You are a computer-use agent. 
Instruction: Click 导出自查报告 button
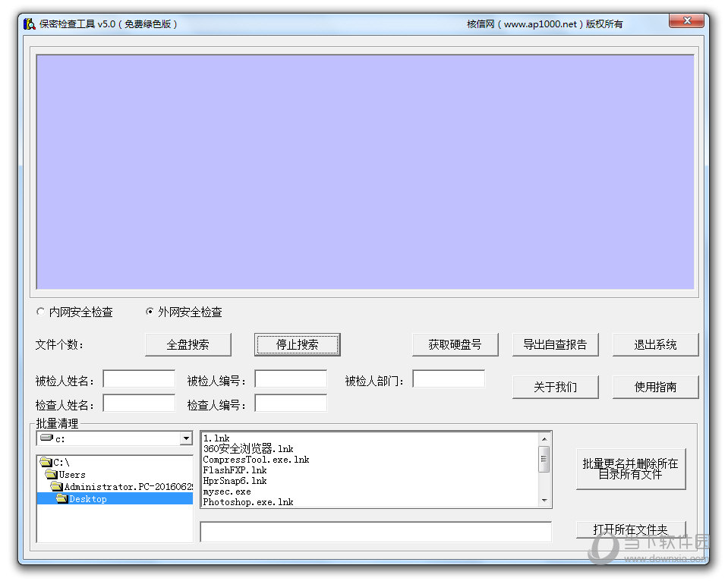(x=555, y=344)
